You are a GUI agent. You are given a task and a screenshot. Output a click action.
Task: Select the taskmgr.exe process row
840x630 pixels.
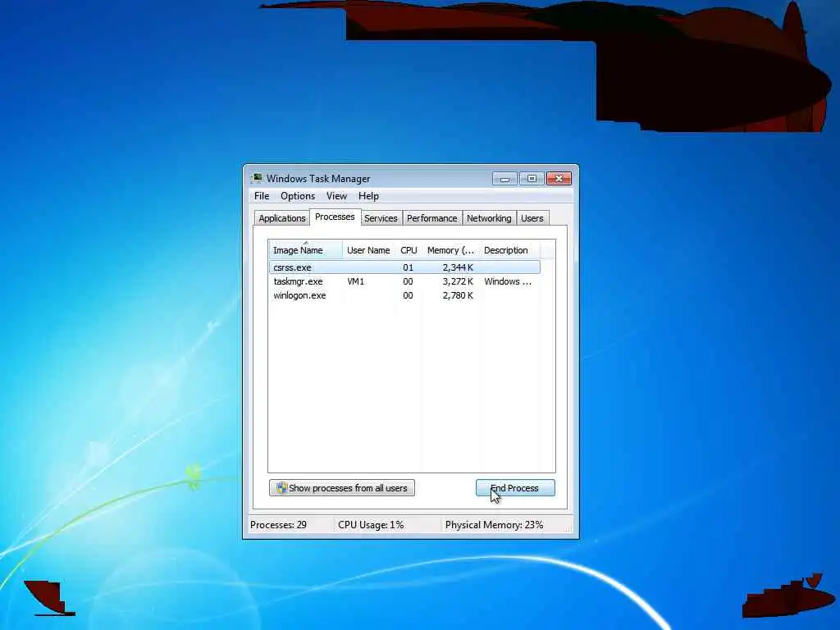(404, 281)
